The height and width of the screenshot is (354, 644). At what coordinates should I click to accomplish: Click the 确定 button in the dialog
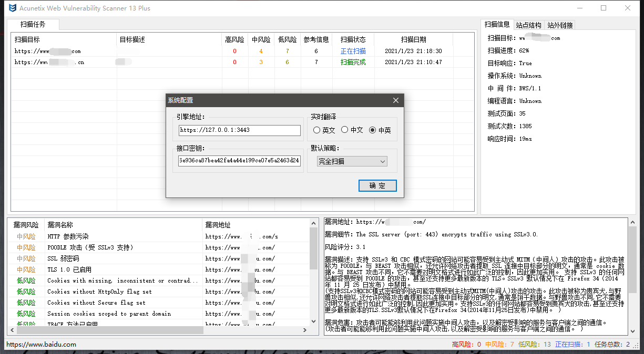click(x=377, y=185)
